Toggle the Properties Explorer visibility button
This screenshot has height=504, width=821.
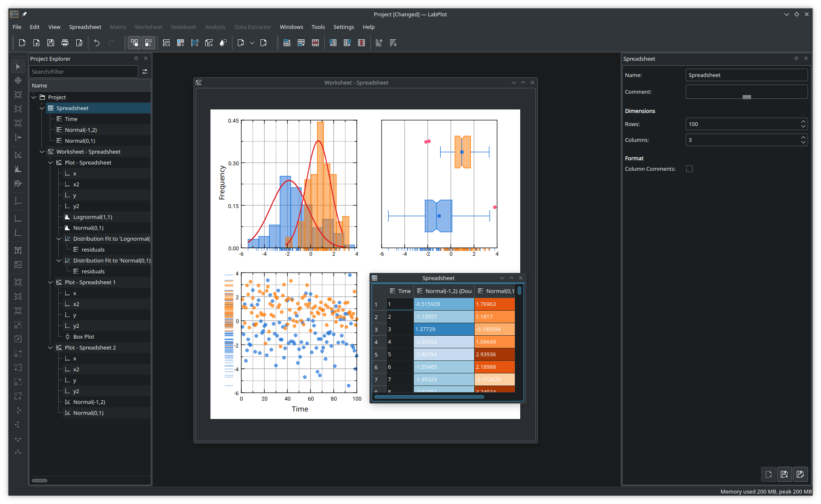(149, 42)
